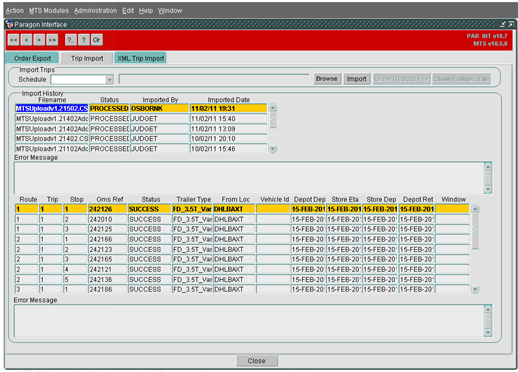Viewport: 518px width, 372px height.
Task: Click up arrow of trip table scrollbar
Action: point(475,209)
